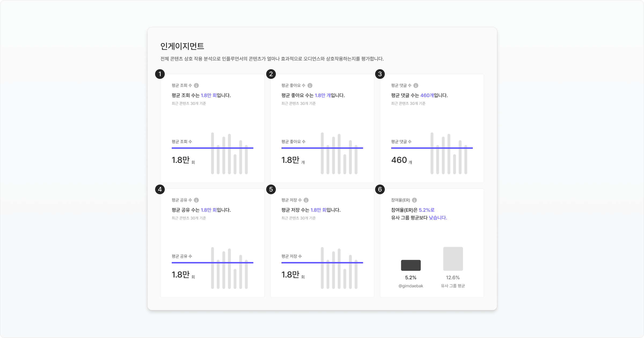This screenshot has width=644, height=338.
Task: Click numbered badge 6 marker
Action: (380, 189)
